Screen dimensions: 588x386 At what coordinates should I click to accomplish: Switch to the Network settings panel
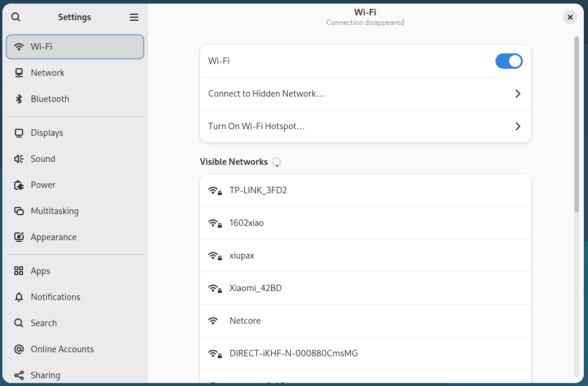47,73
